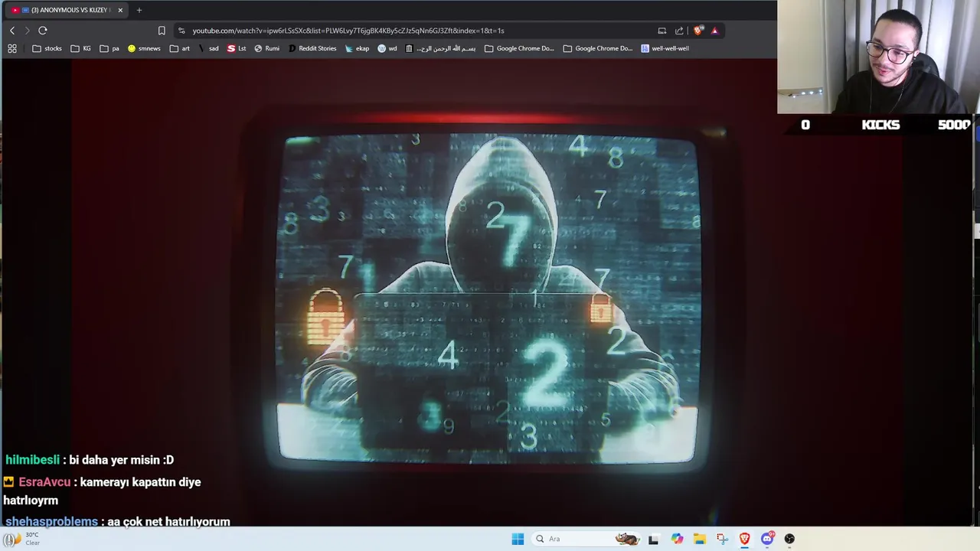Open Task View from the taskbar
Image resolution: width=980 pixels, height=551 pixels.
653,539
